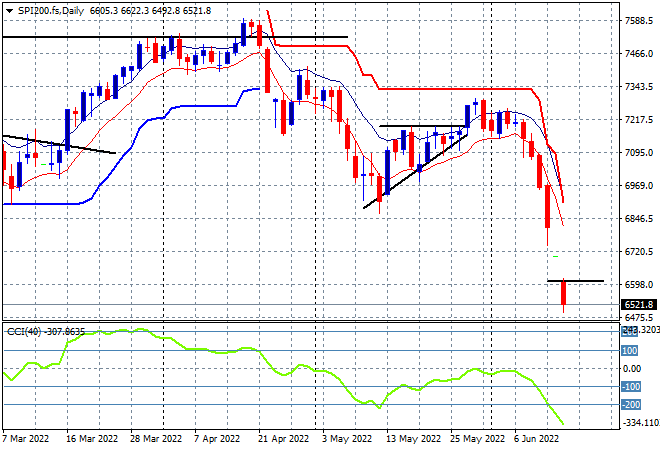This screenshot has width=660, height=450.
Task: Select the thick red trailing stop line
Action: coord(455,89)
